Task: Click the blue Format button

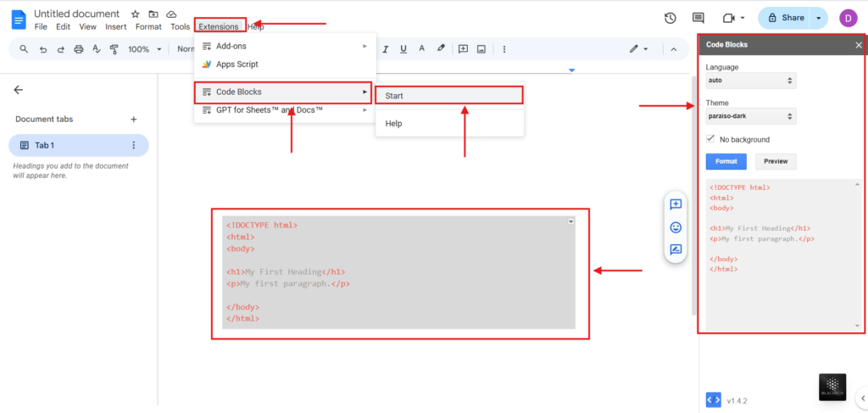Action: [x=726, y=161]
